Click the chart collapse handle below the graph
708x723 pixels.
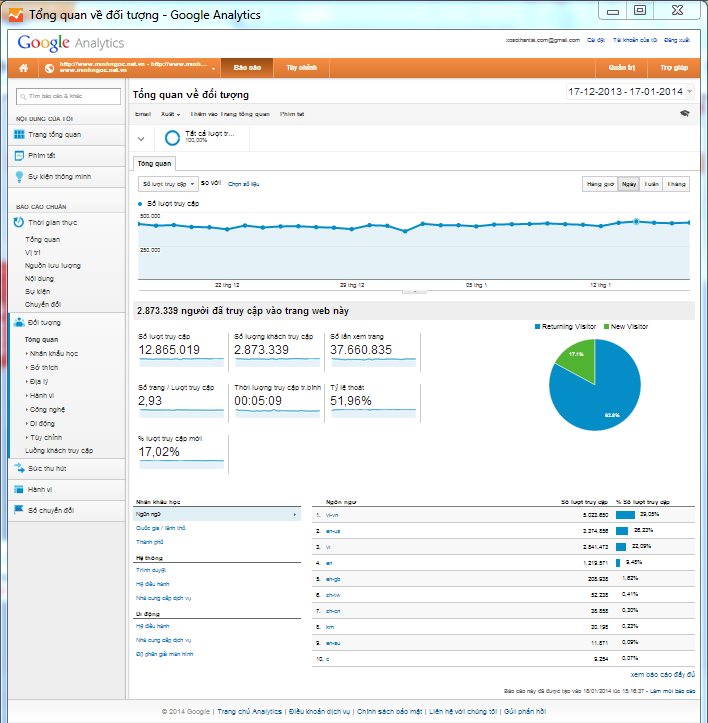414,291
